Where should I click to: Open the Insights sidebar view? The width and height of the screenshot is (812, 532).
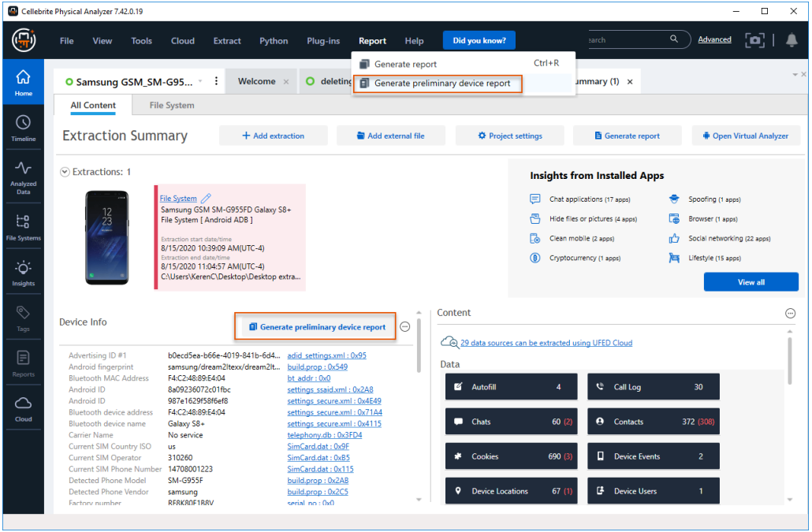[24, 273]
